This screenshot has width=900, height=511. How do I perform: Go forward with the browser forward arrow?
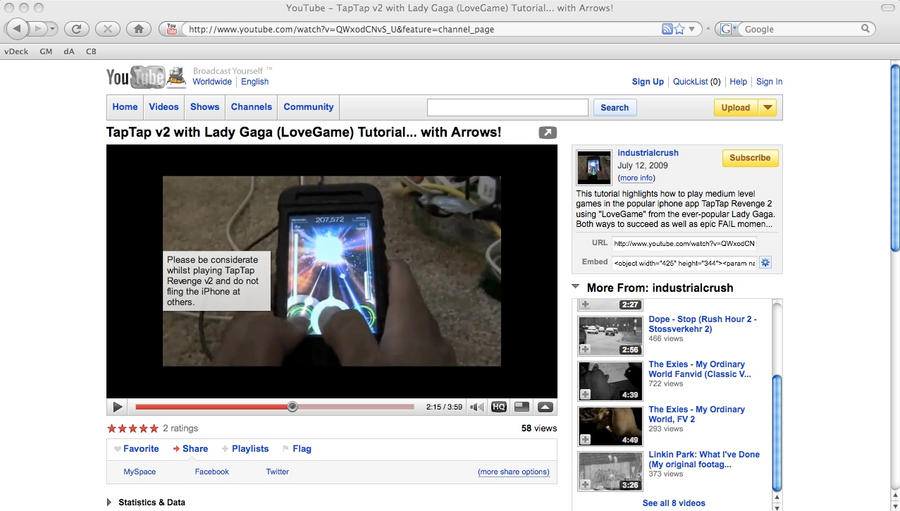[x=38, y=28]
